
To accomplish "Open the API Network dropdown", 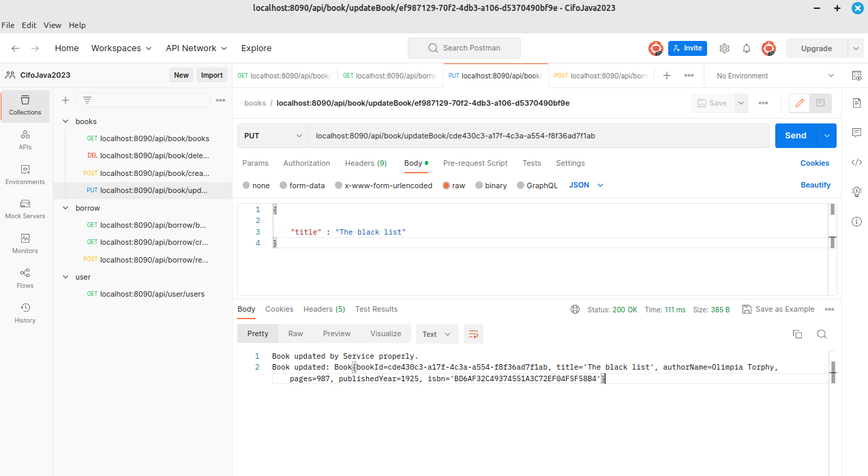I will [x=196, y=48].
